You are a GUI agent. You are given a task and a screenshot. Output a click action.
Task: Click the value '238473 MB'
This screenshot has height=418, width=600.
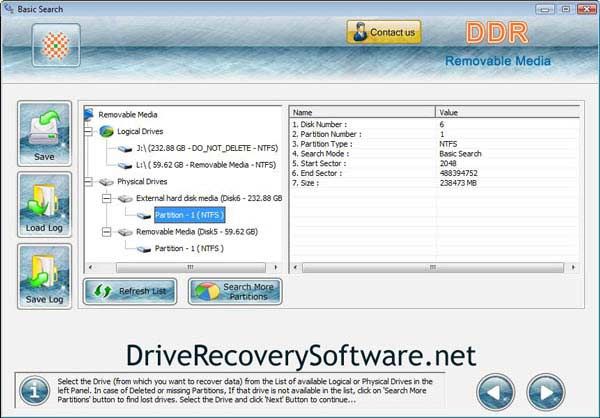458,183
